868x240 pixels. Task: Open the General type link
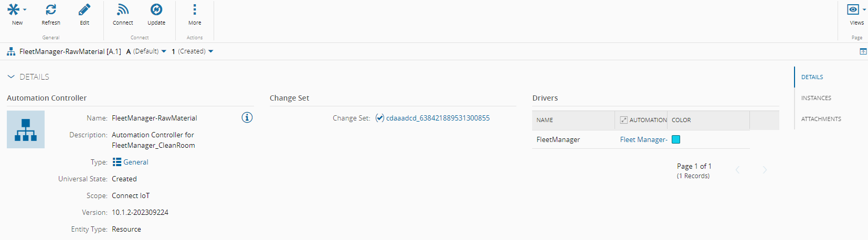tap(135, 162)
